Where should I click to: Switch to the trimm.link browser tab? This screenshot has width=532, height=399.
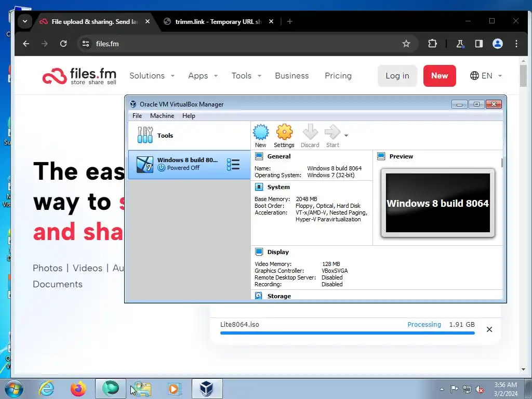[x=219, y=22]
